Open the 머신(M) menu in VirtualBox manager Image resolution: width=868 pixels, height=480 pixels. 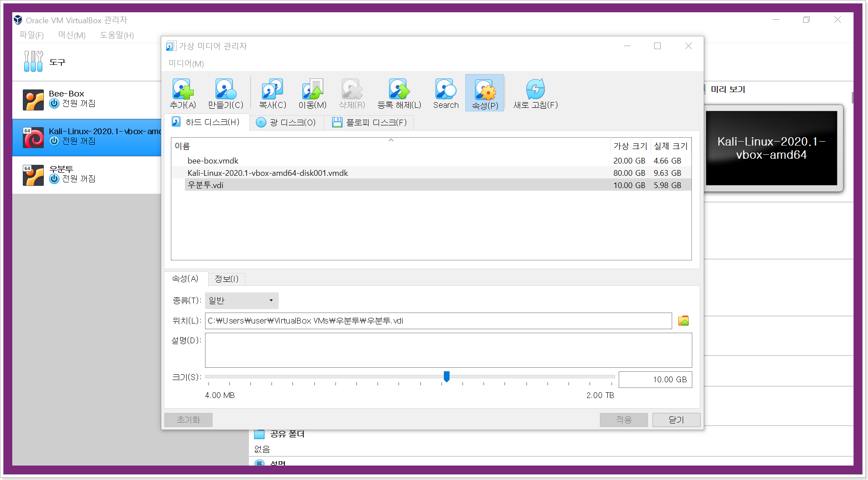point(72,35)
